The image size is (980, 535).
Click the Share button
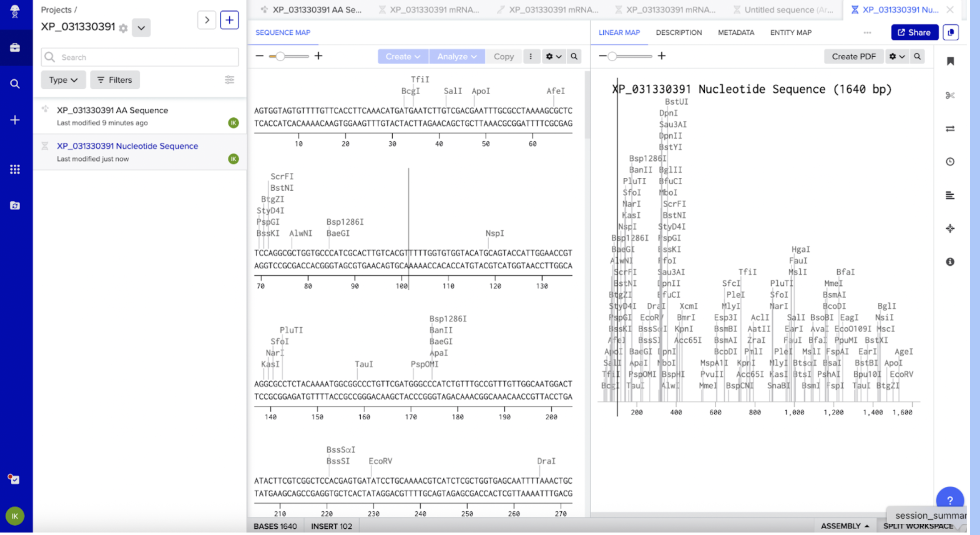click(914, 33)
